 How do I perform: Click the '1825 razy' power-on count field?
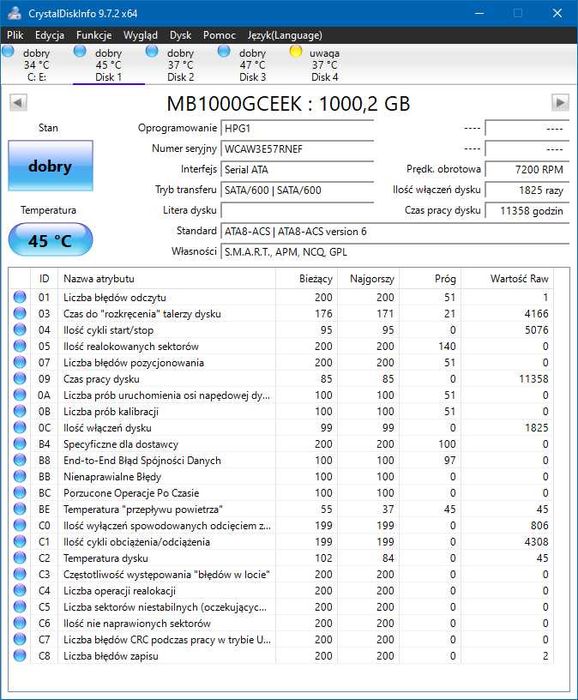pos(527,190)
